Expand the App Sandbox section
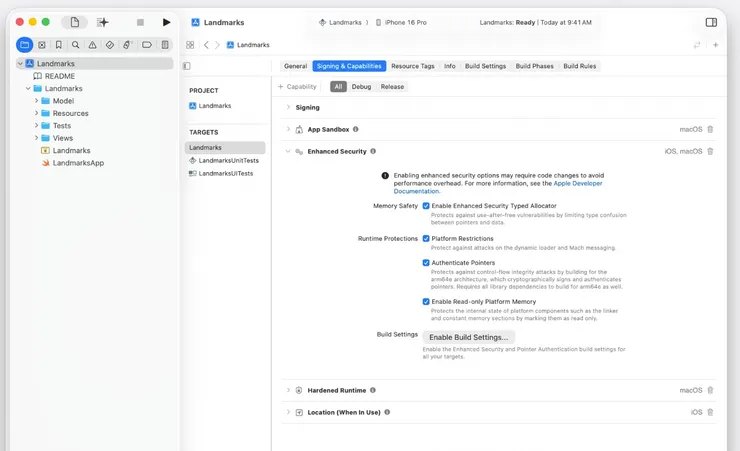Viewport: 740px width, 451px height. point(288,129)
